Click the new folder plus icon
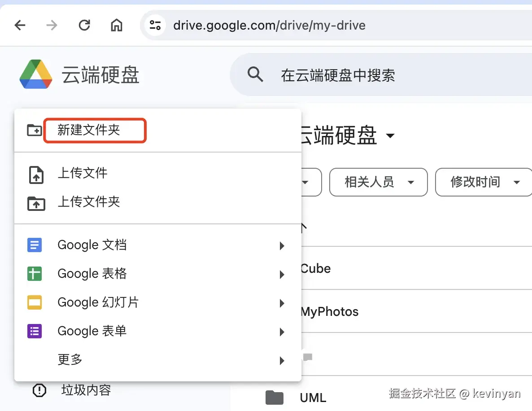The height and width of the screenshot is (411, 532). click(x=35, y=130)
